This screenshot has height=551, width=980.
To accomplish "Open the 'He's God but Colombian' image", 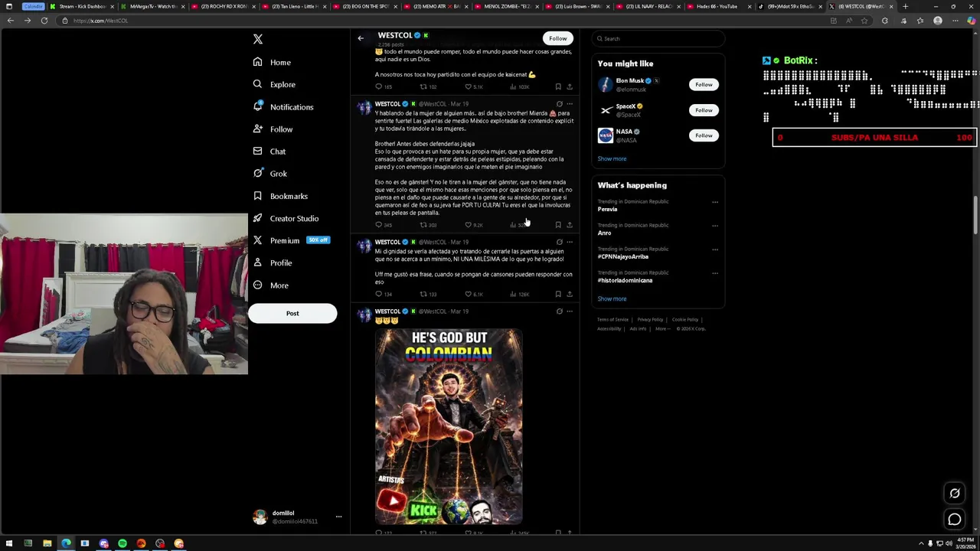I will point(449,426).
